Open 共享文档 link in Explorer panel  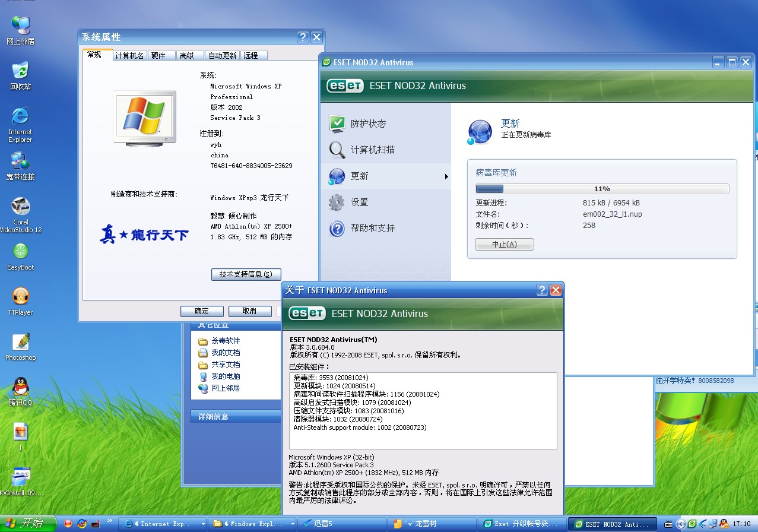(220, 365)
